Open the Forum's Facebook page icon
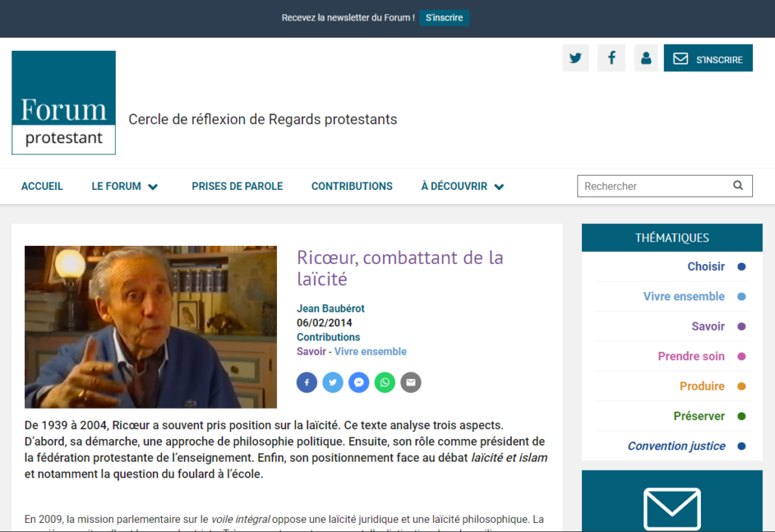 [x=612, y=58]
